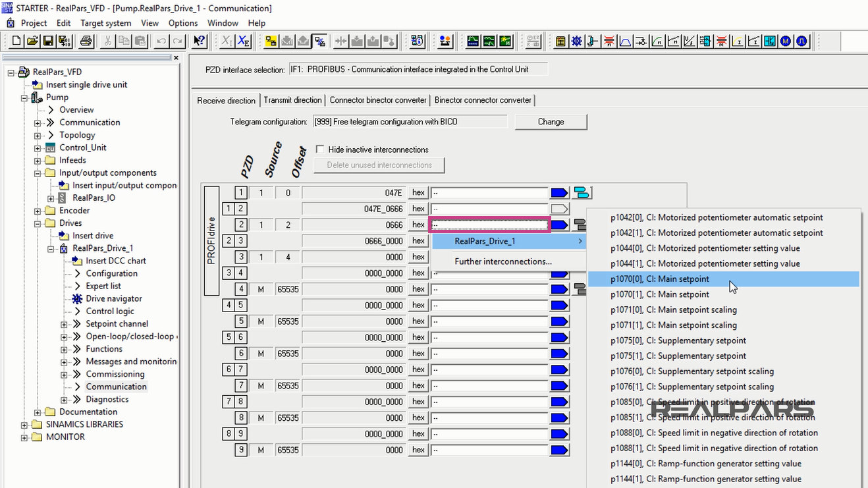The image size is (868, 488).
Task: Click the Print icon on the toolbar
Action: click(86, 41)
